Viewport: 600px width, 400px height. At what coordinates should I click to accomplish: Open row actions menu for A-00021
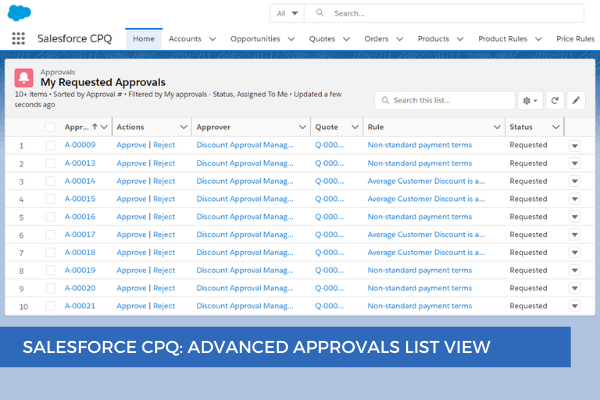(x=574, y=306)
